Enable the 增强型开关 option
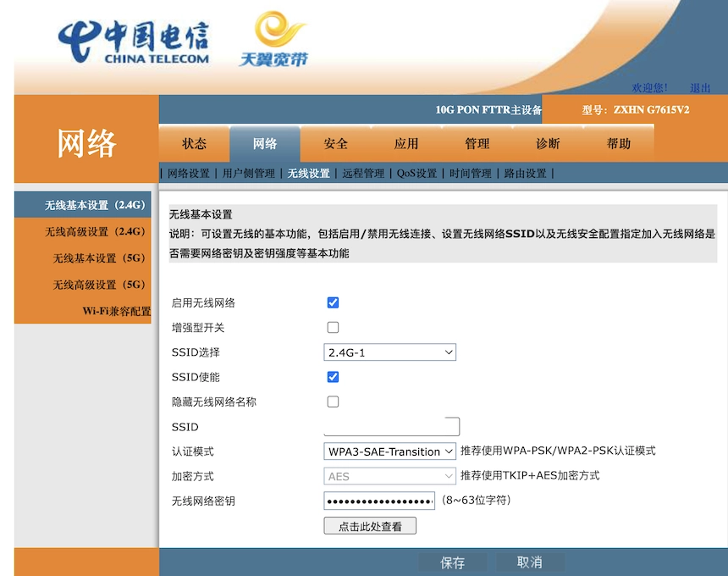The height and width of the screenshot is (576, 728). [x=333, y=327]
